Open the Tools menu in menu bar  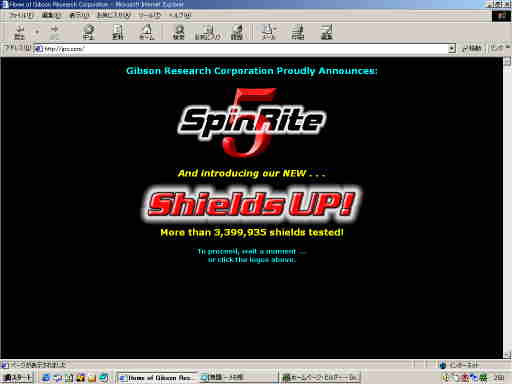pos(149,15)
